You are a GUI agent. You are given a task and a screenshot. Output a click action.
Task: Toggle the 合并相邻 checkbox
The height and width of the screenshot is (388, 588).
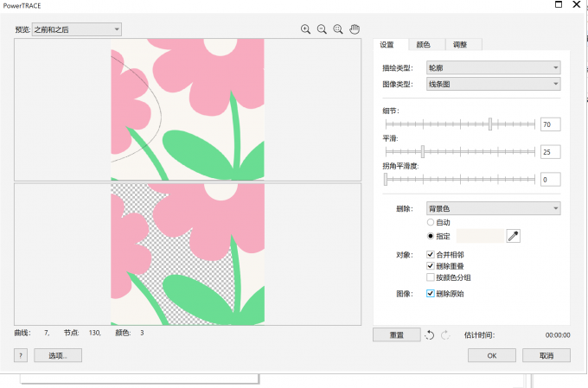click(x=431, y=255)
